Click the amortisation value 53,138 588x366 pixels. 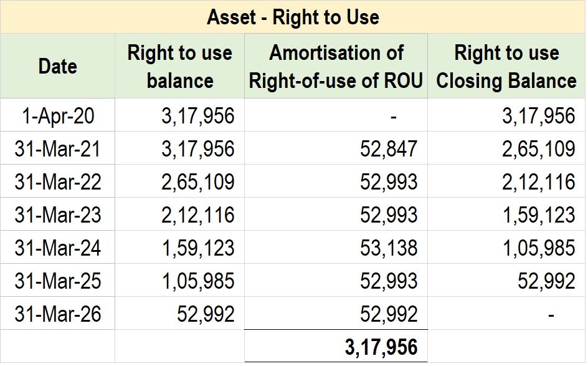pos(389,248)
